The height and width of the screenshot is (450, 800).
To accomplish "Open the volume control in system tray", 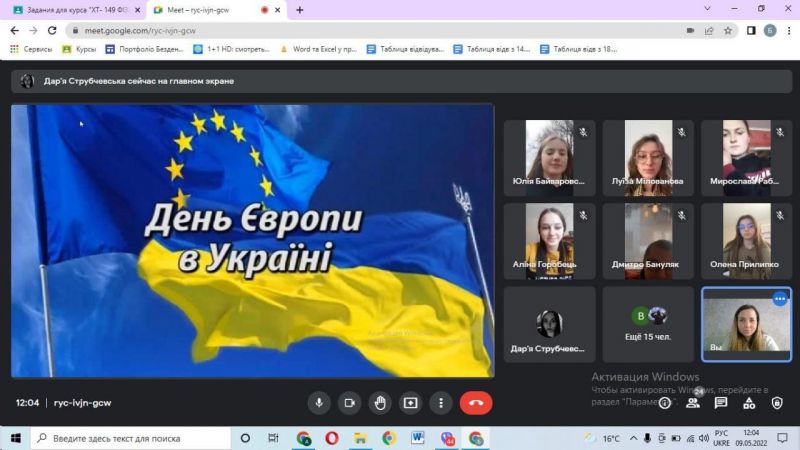I will click(x=704, y=438).
